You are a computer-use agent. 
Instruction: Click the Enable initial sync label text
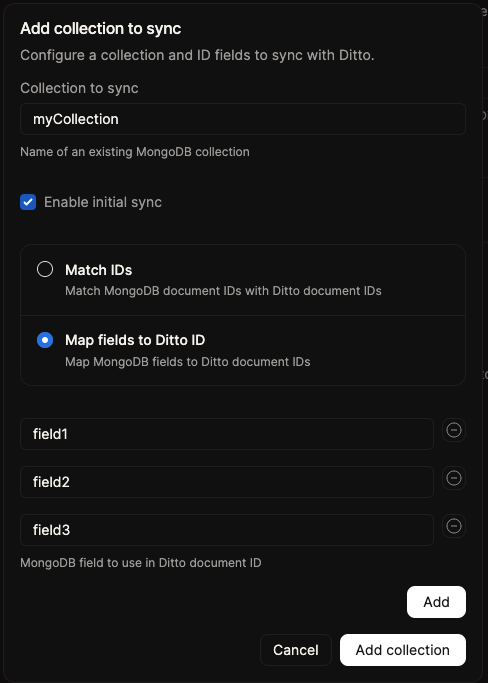pyautogui.click(x=103, y=202)
